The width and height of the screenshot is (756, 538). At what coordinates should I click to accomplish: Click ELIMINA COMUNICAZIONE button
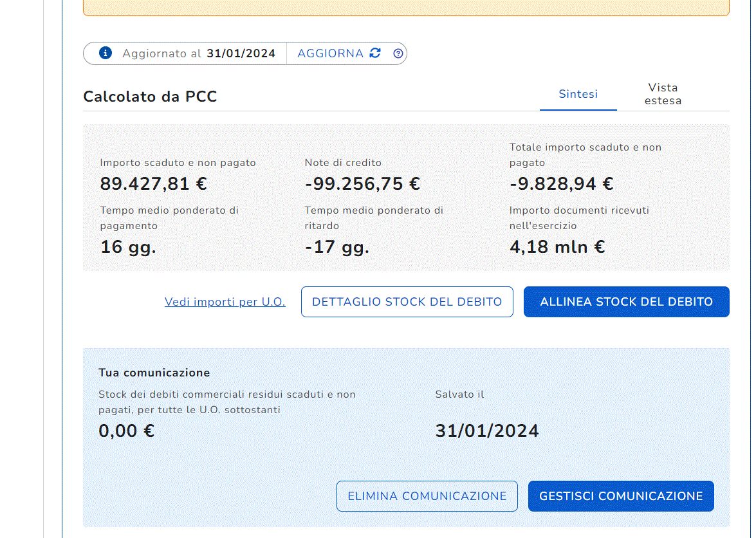[427, 496]
